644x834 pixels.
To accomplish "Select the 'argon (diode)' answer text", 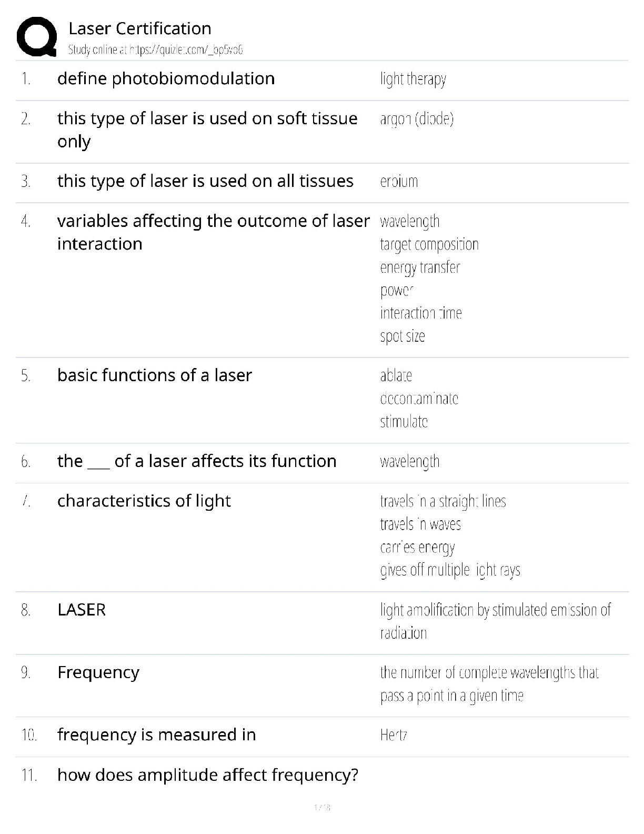I will [417, 119].
